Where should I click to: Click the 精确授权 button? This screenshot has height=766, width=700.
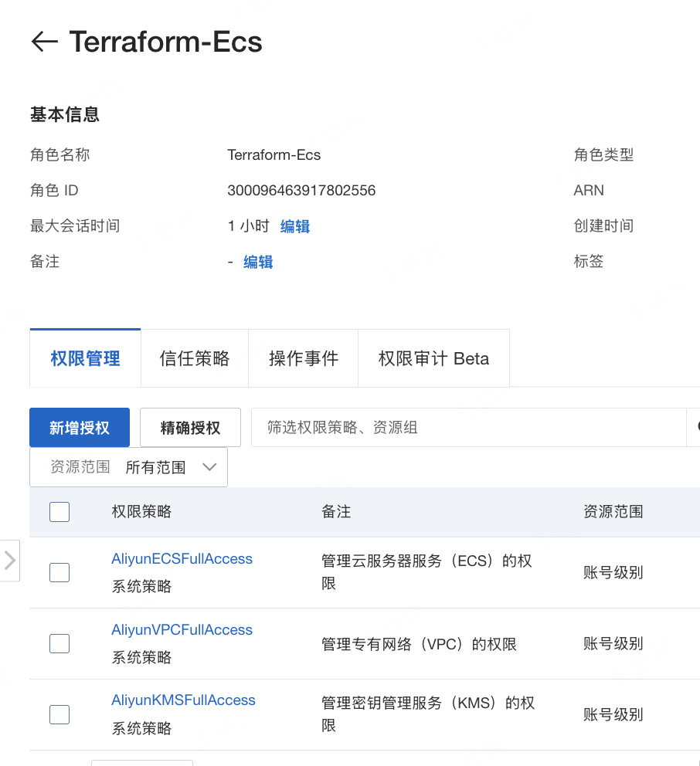click(190, 428)
